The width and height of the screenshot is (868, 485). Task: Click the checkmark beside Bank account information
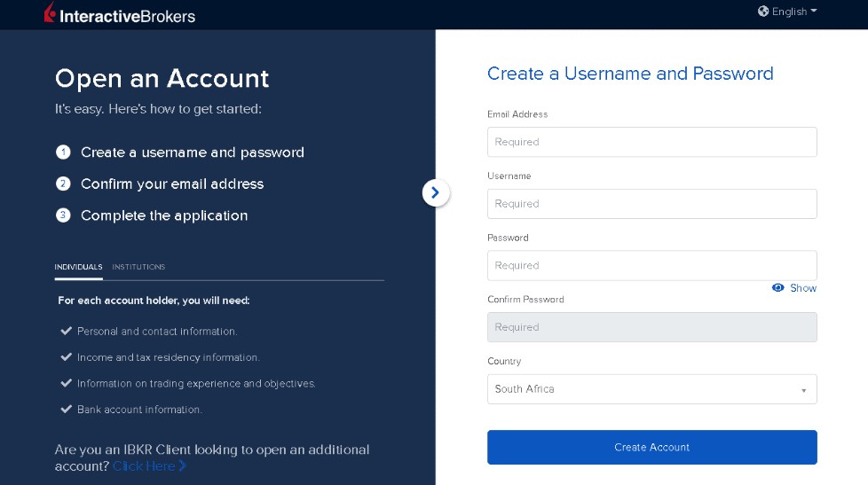[x=66, y=410]
